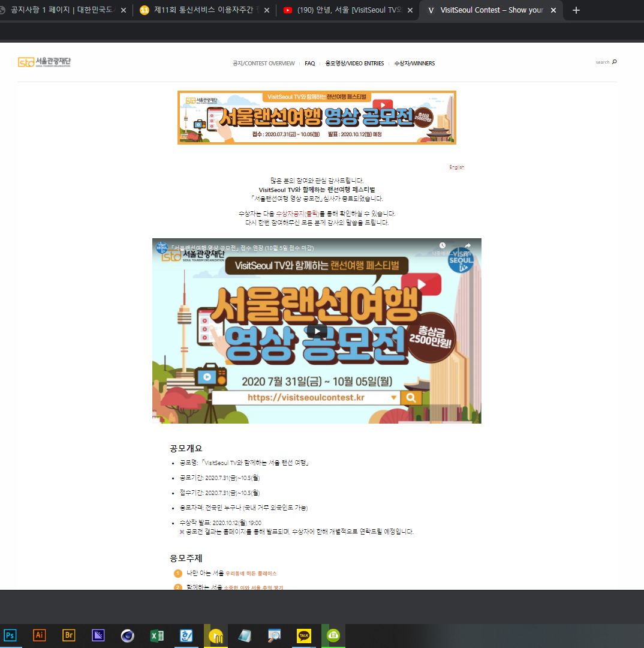Go to 응모영상/VIDEO ENTRIES page
Image resolution: width=644 pixels, height=648 pixels.
354,64
